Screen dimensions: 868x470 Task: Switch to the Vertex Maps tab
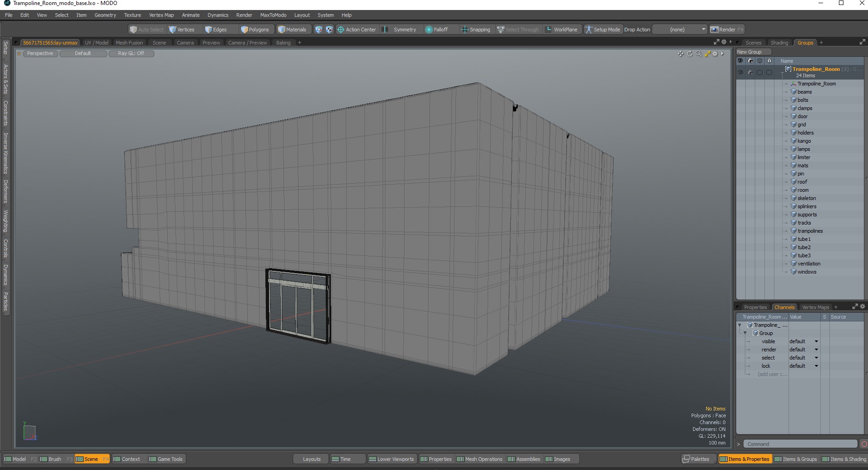point(815,307)
